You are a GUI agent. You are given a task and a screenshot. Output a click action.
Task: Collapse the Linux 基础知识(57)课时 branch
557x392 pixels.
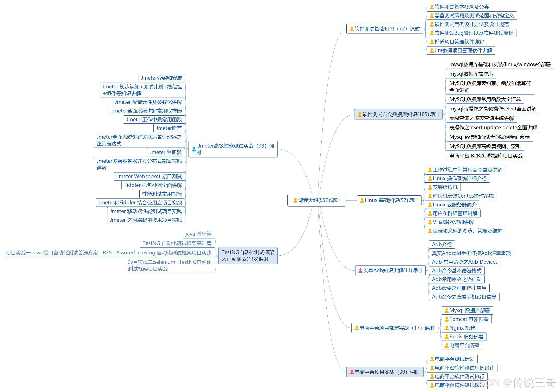point(423,200)
